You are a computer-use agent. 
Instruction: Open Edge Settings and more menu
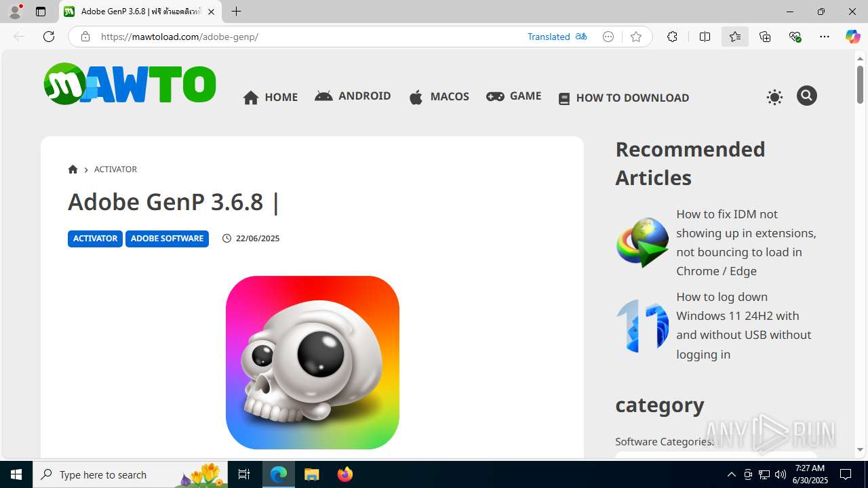coord(825,37)
